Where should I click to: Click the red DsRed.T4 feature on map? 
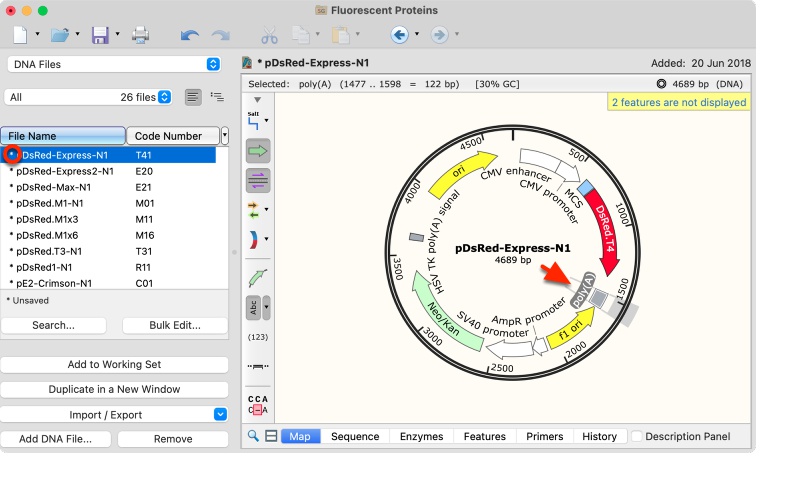[x=605, y=231]
